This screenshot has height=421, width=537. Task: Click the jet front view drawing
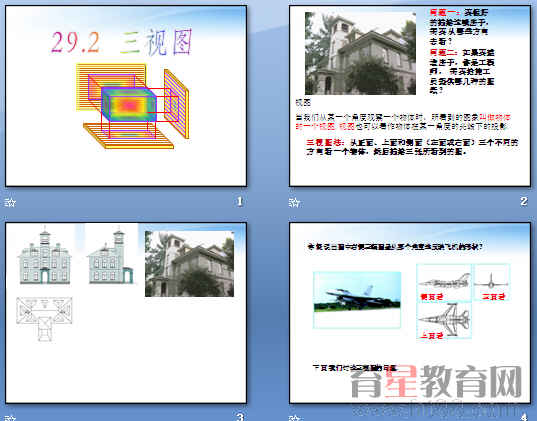491,282
